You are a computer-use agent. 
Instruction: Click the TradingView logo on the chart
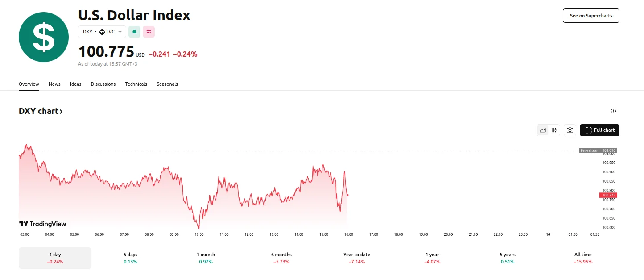[43, 224]
